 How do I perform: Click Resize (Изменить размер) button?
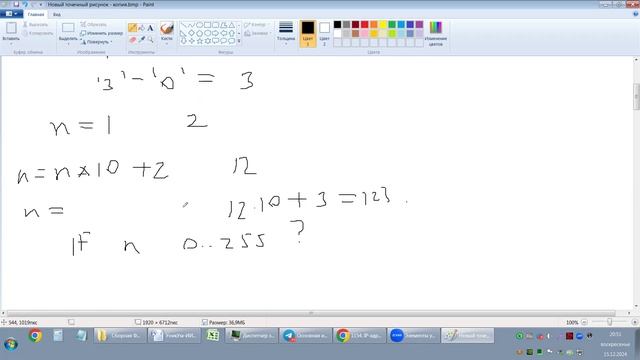(101, 33)
